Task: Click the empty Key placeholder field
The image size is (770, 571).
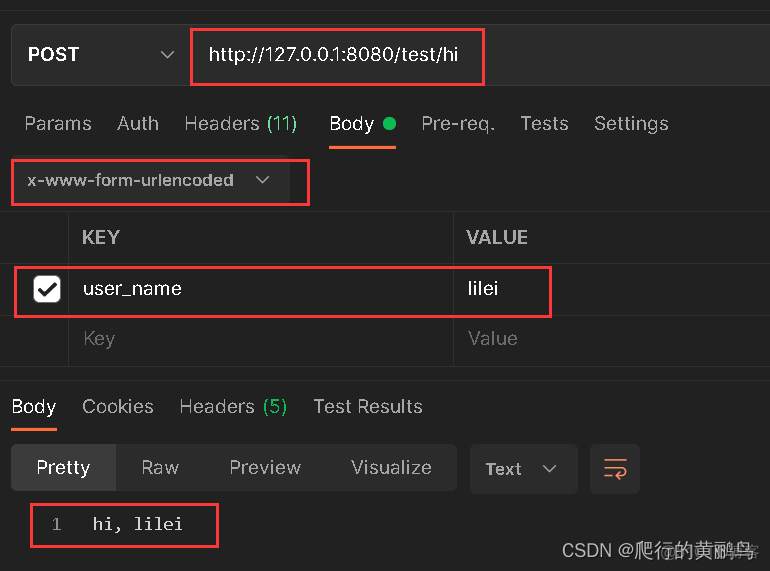Action: point(260,339)
